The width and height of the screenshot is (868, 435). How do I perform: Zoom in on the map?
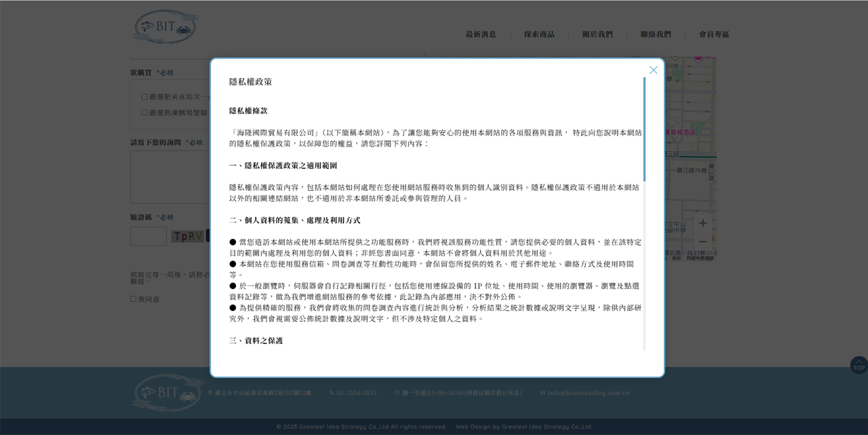[703, 223]
